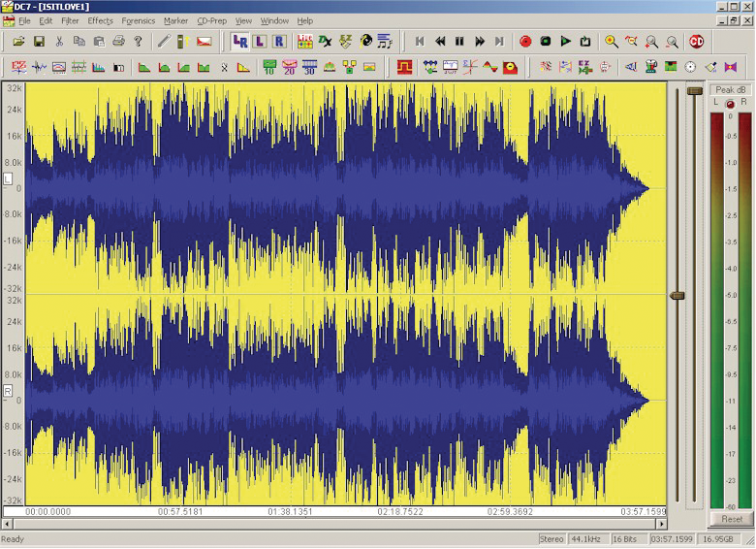The height and width of the screenshot is (549, 756).
Task: Toggle the L left-channel only button
Action: coord(259,42)
